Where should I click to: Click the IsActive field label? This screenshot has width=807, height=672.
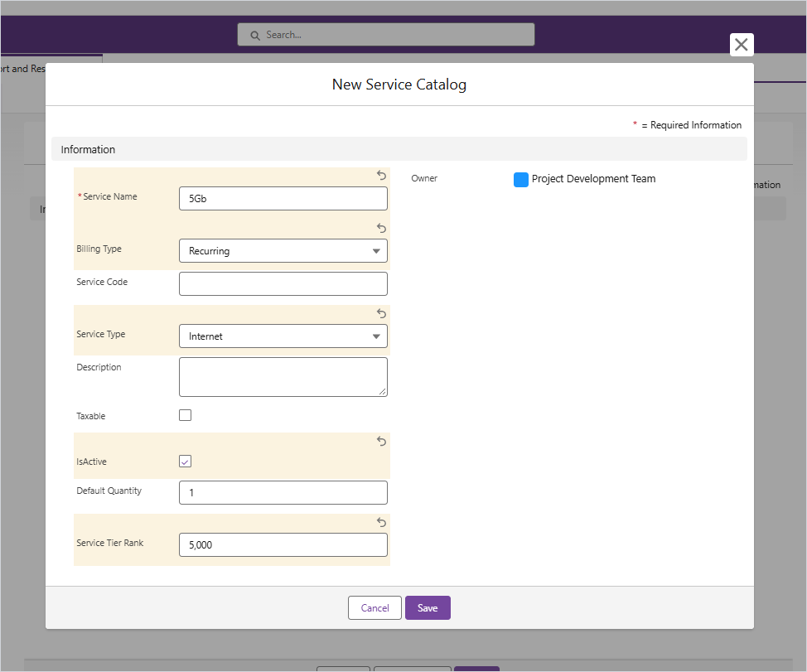click(x=92, y=462)
